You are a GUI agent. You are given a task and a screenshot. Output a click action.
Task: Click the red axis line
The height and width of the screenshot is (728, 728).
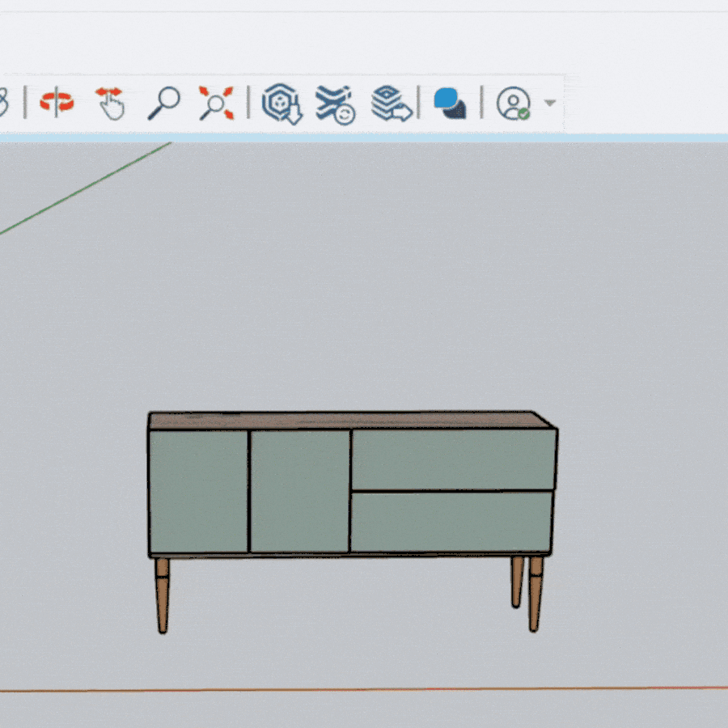coord(364,690)
